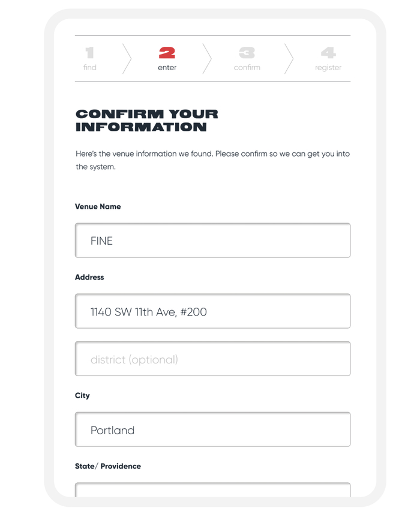420x517 pixels.
Task: Click the Confirm Your Information heading
Action: pos(147,121)
